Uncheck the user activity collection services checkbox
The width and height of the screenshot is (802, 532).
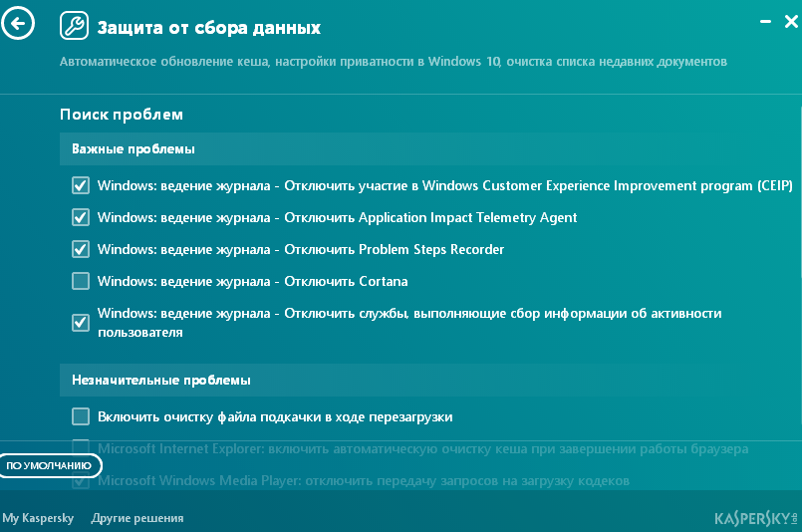[81, 322]
